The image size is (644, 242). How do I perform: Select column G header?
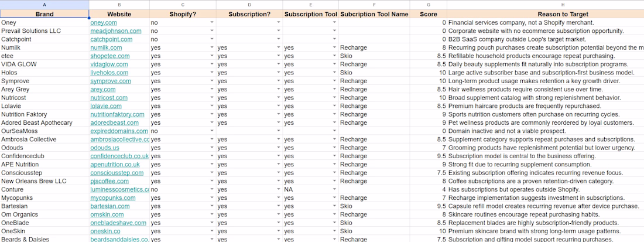(429, 5)
